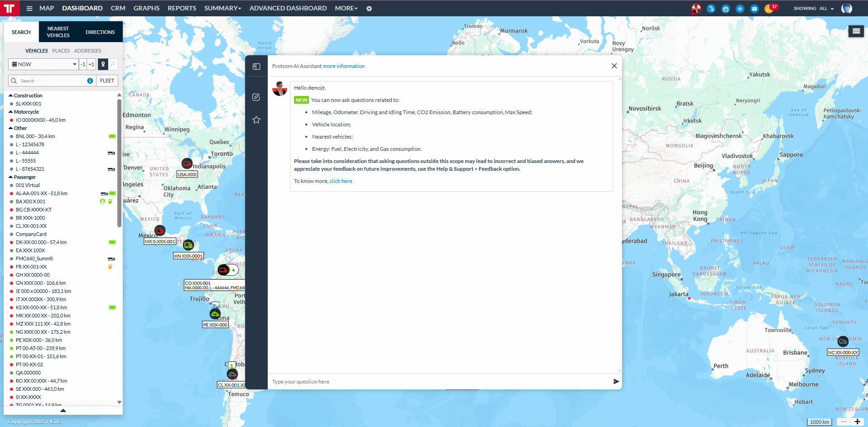868x427 pixels.
Task: Switch to the NEAREST VEHICLES tab
Action: click(58, 32)
